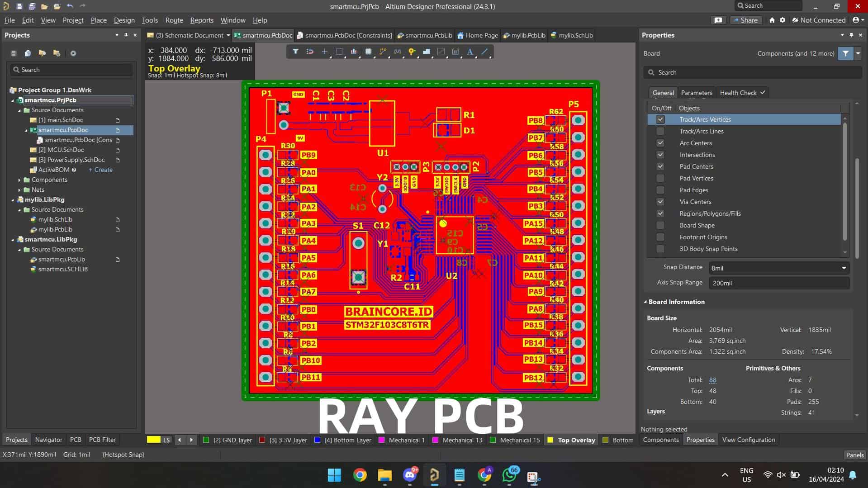Screen dimensions: 868x488
Task: Uncheck the Arc Centers snap option
Action: [660, 143]
